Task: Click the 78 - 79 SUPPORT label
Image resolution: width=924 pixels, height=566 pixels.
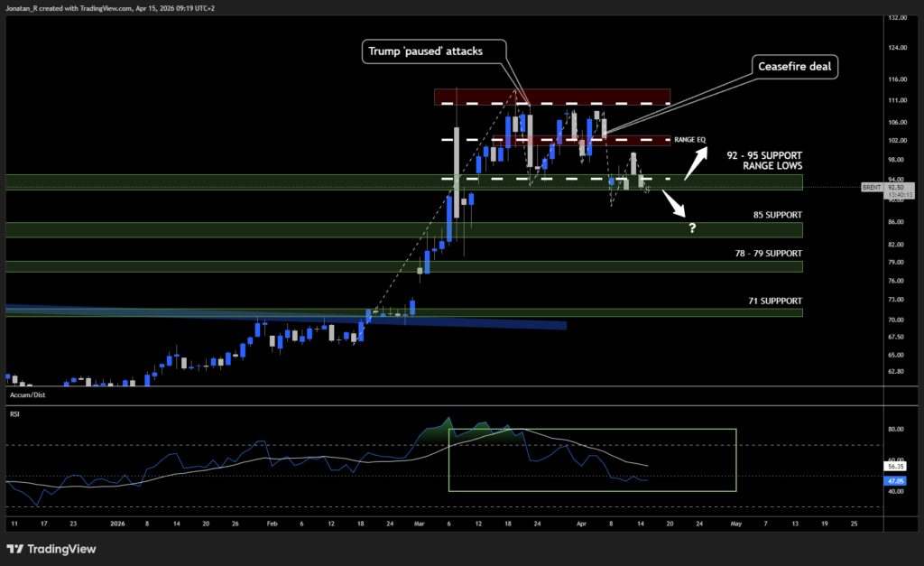Action: pos(768,253)
